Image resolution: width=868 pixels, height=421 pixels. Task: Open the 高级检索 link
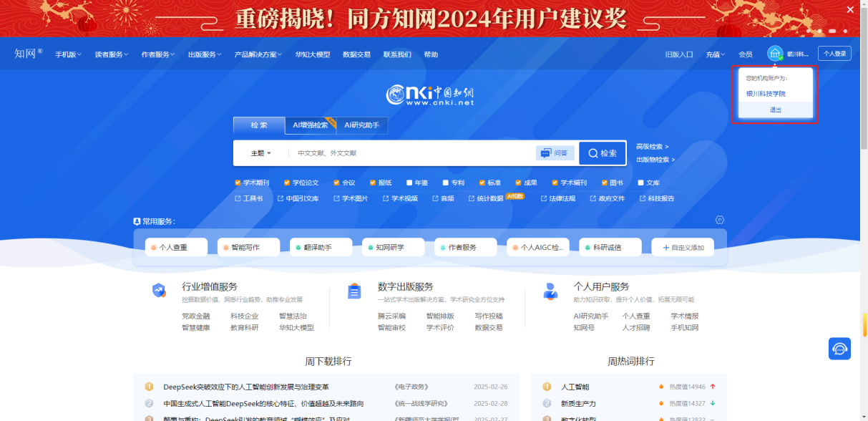652,147
